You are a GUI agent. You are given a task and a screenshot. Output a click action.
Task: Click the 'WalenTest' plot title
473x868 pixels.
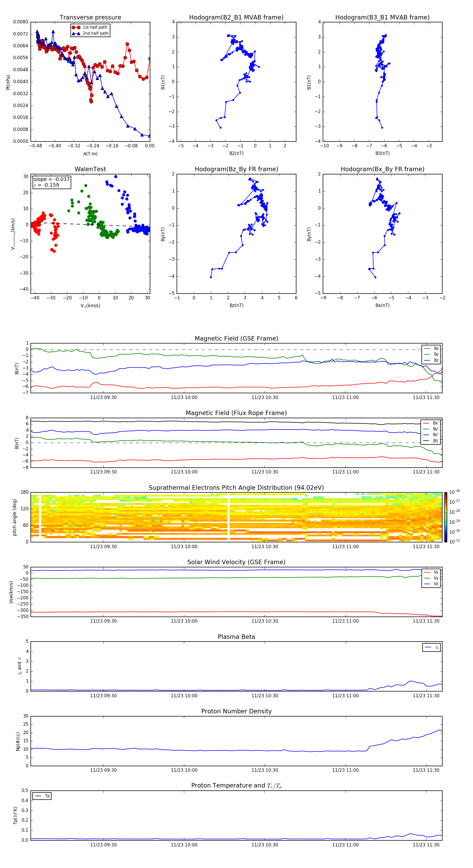90,169
